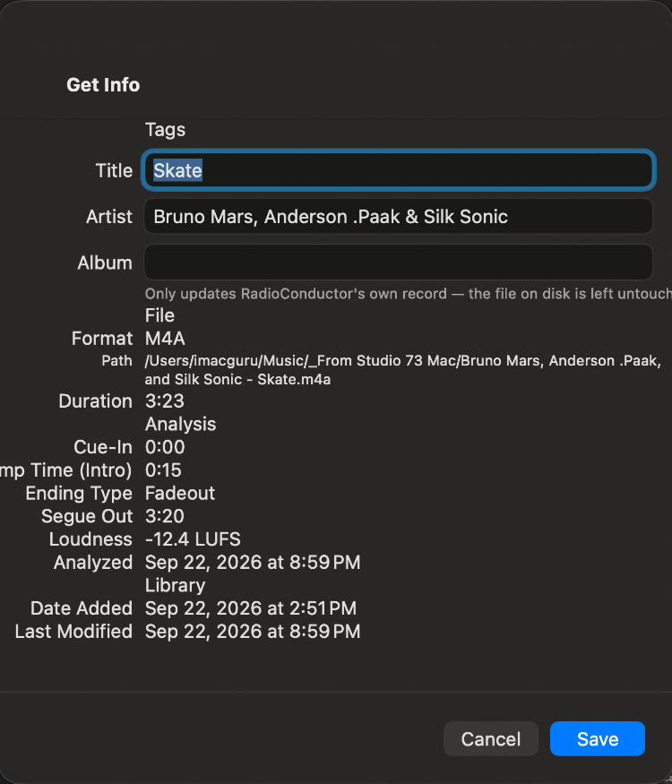Click the Segue Out label
The height and width of the screenshot is (784, 672).
pos(87,516)
